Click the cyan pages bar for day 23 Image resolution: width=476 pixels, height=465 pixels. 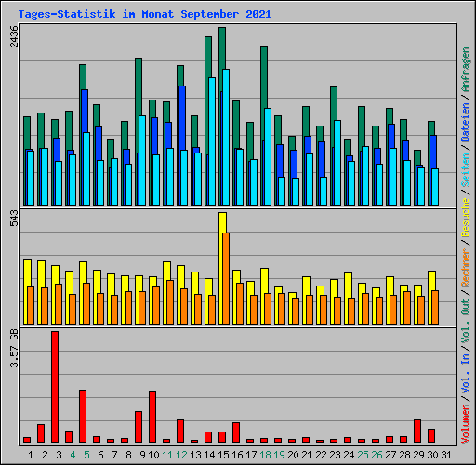[x=337, y=163]
